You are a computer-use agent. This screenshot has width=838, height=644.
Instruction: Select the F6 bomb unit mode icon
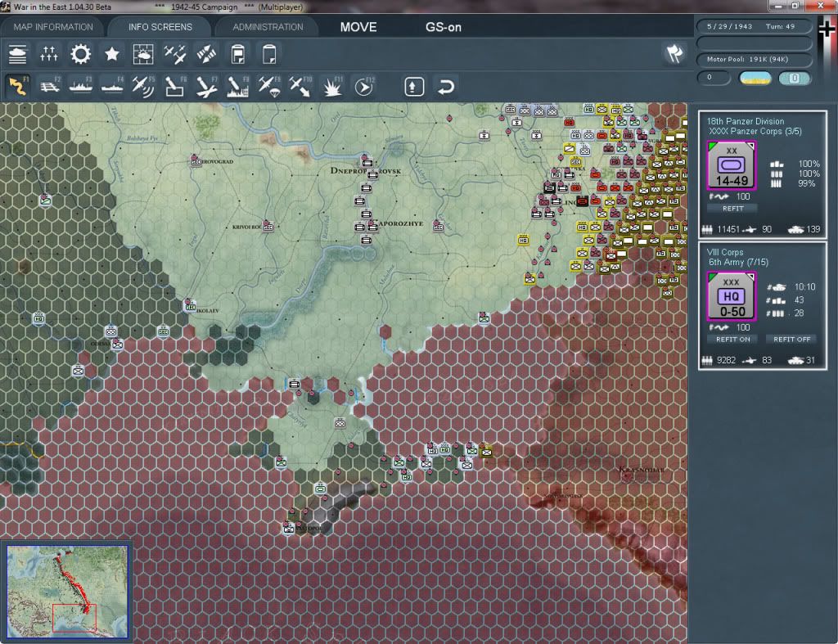[x=175, y=86]
